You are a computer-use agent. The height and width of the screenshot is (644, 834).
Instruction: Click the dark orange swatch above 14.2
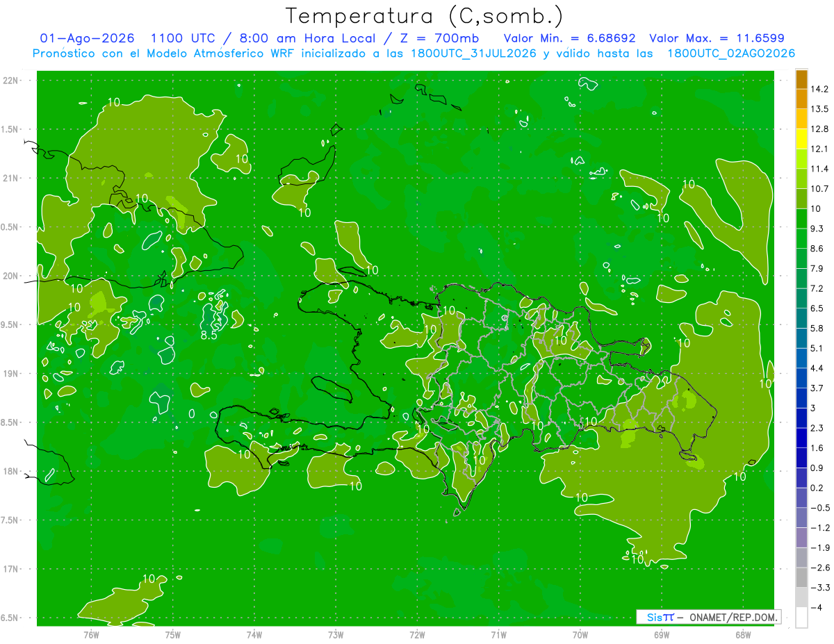(801, 80)
